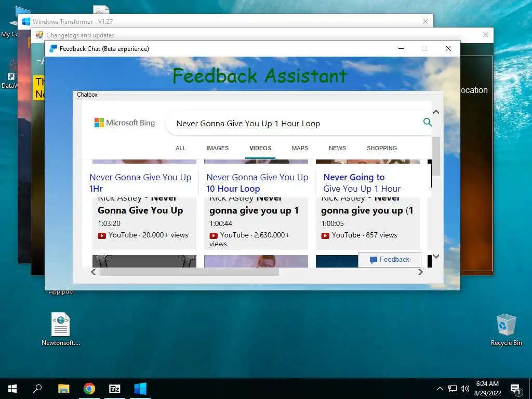Click the Rick Astley thumbnail in the bottom row

[256, 261]
